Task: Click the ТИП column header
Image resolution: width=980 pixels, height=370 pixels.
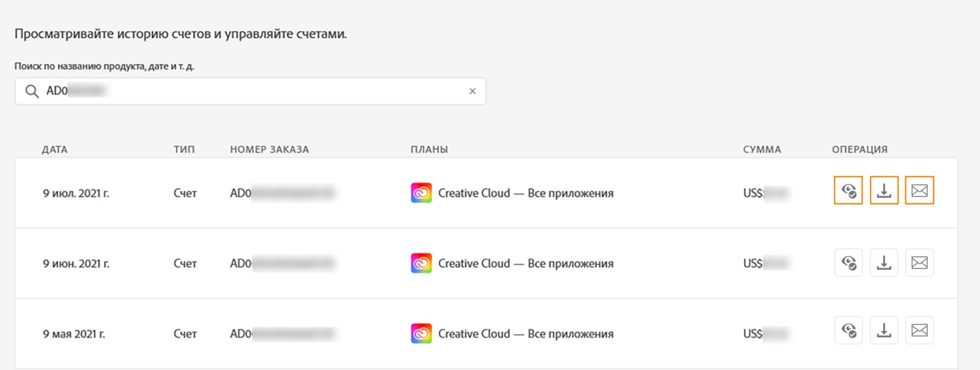Action: [184, 149]
